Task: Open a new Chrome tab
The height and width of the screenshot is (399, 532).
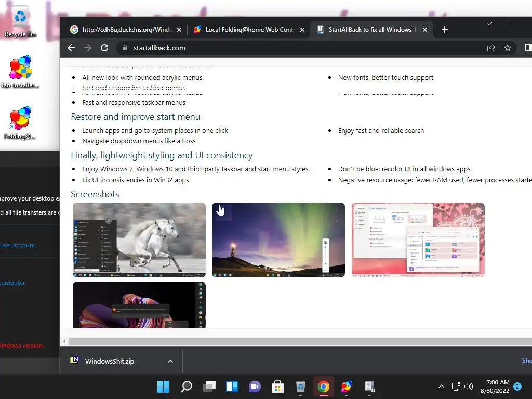Action: point(445,30)
